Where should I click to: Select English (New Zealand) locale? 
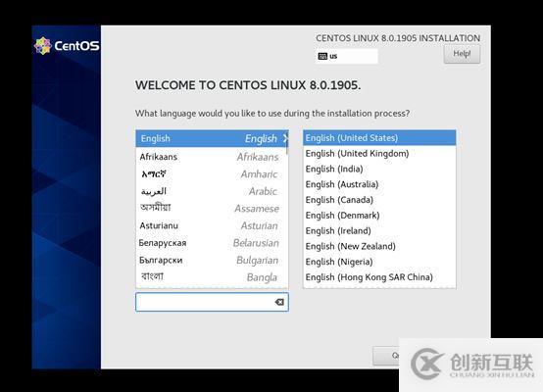point(379,246)
